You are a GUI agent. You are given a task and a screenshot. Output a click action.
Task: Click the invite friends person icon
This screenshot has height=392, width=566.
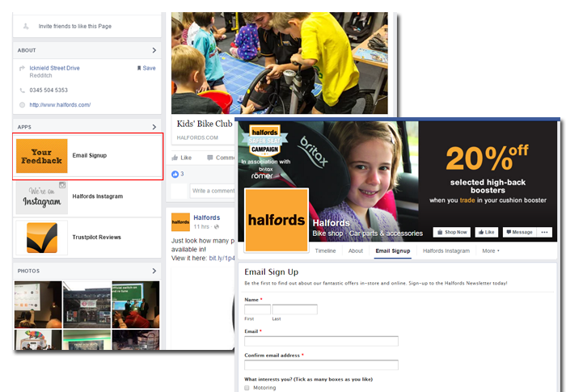pyautogui.click(x=26, y=27)
